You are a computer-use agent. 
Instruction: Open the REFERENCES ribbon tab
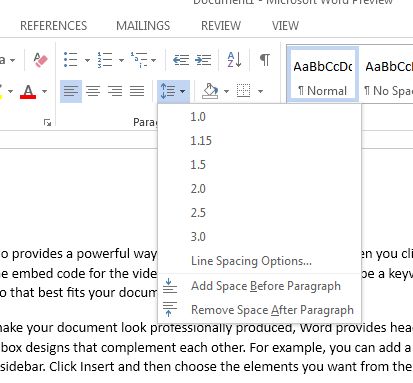pos(54,26)
